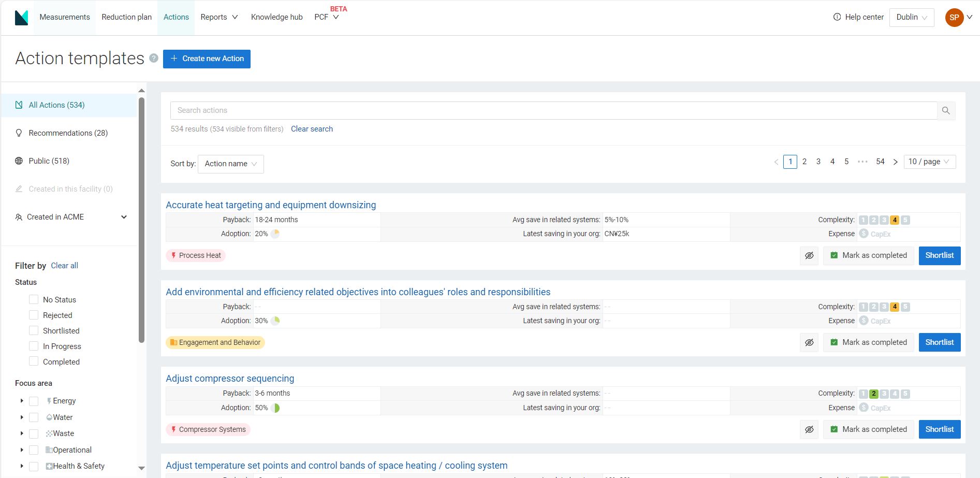Open the Adjust temperature set points action link

point(337,466)
